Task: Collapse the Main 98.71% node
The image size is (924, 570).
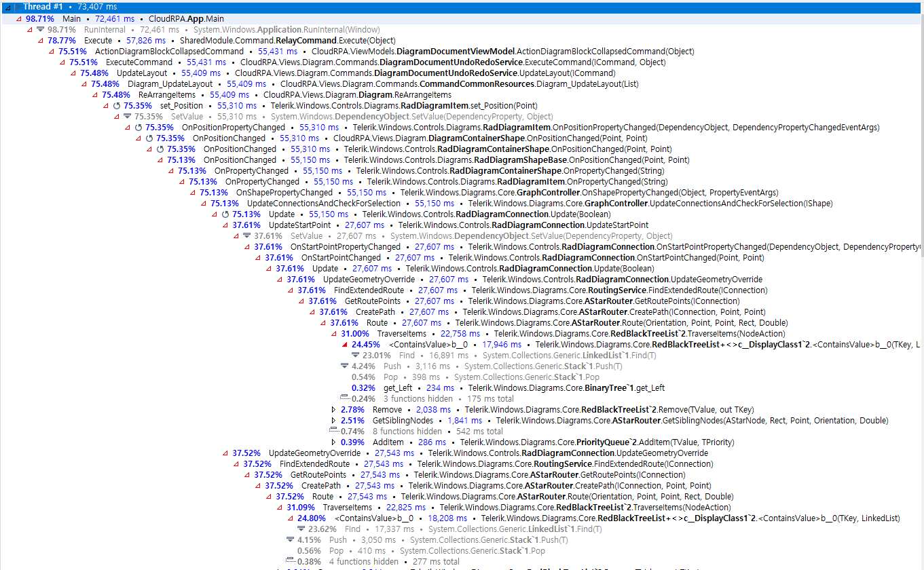Action: (x=19, y=18)
